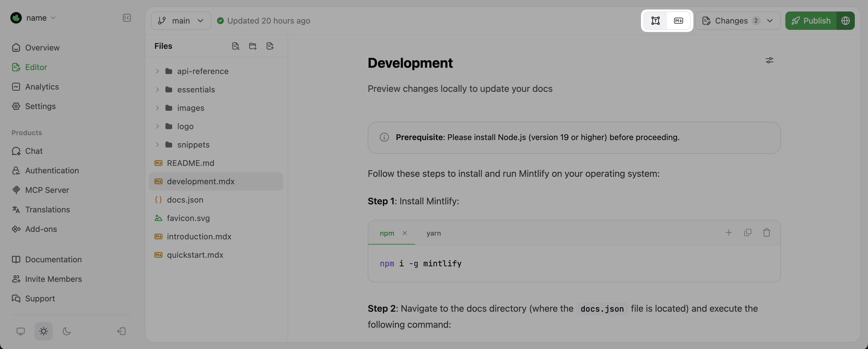Switch to the yarn tab
Screen dimensions: 868x349
click(434, 233)
